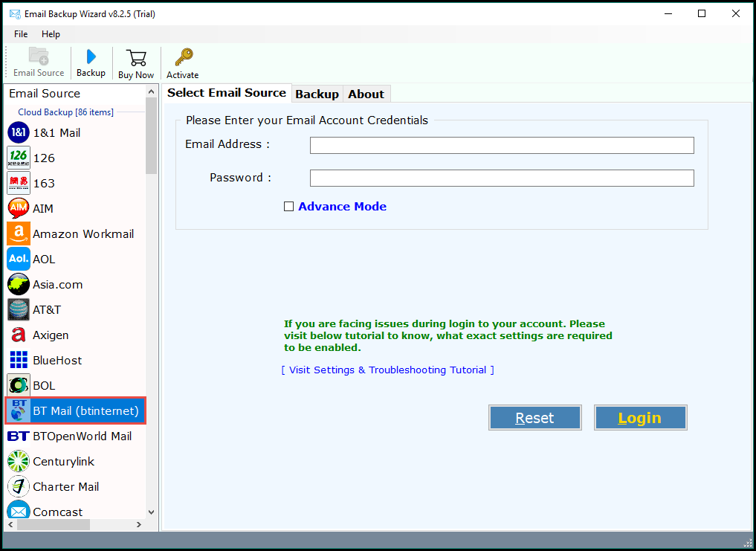
Task: Select the Charter Mail icon
Action: click(19, 486)
